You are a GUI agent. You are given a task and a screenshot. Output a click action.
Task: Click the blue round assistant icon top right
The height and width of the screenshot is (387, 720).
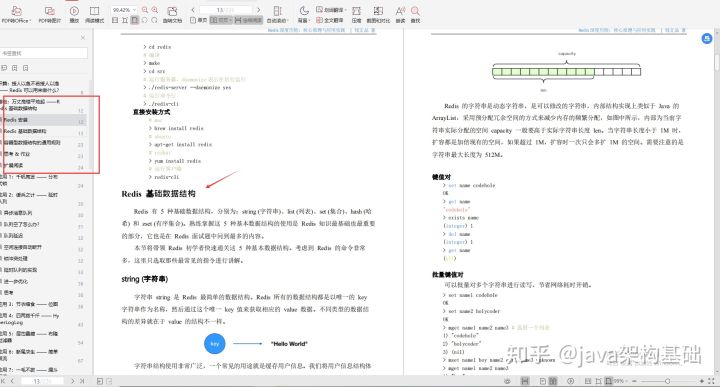coord(707,39)
